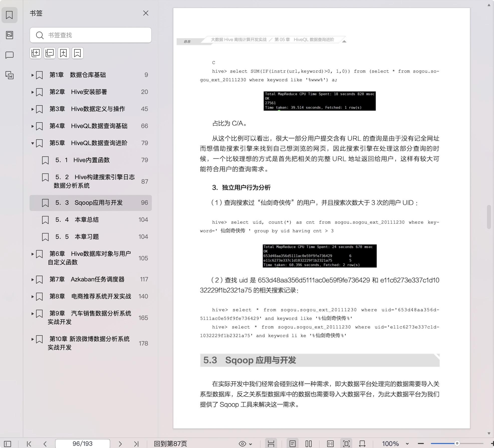Expand the 第6章 Hive数据库对象 bookmark
The width and height of the screenshot is (494, 448).
(32, 254)
